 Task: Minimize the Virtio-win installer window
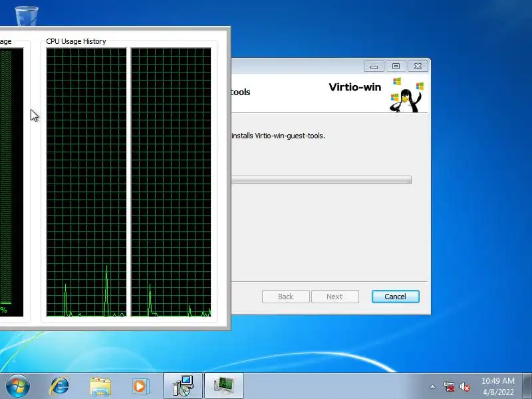374,66
